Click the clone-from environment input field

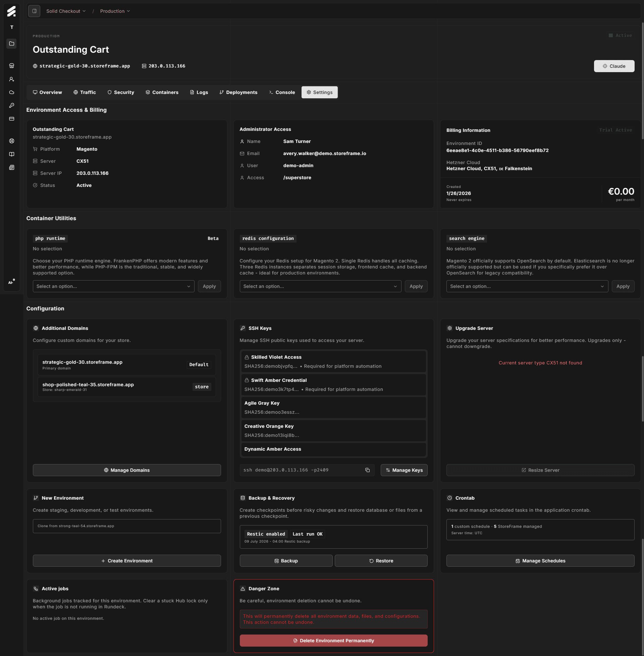(x=127, y=526)
